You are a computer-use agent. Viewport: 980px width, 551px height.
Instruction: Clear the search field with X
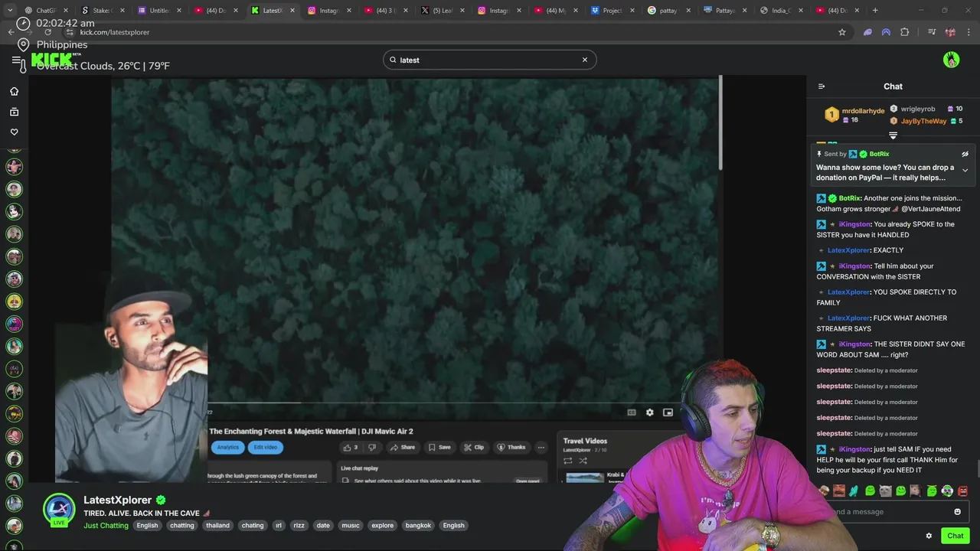point(584,60)
